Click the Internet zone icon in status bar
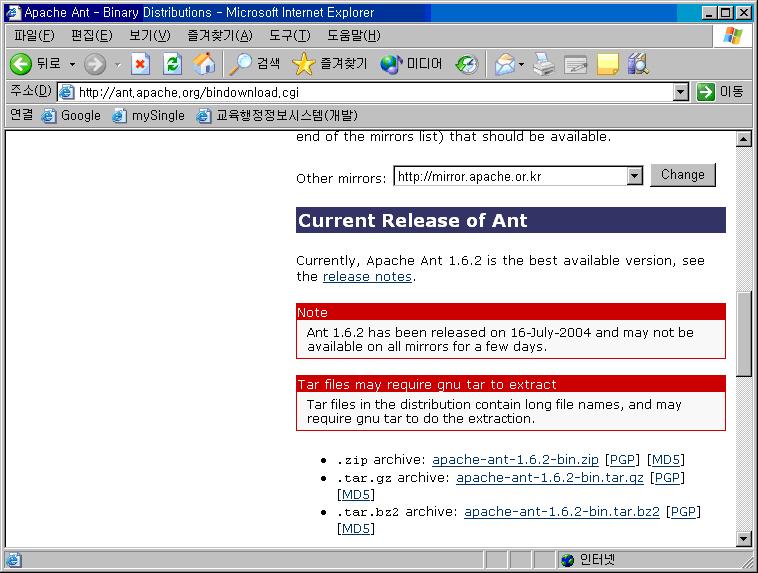Screen dimensions: 758x573 (x=568, y=560)
